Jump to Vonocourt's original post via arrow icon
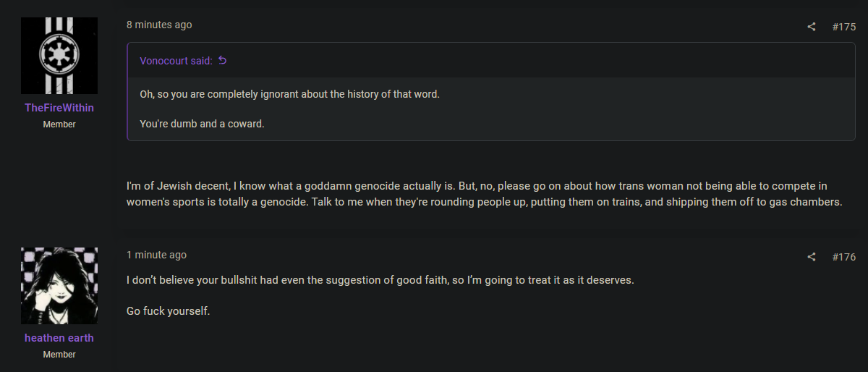The height and width of the screenshot is (372, 868). pyautogui.click(x=223, y=61)
